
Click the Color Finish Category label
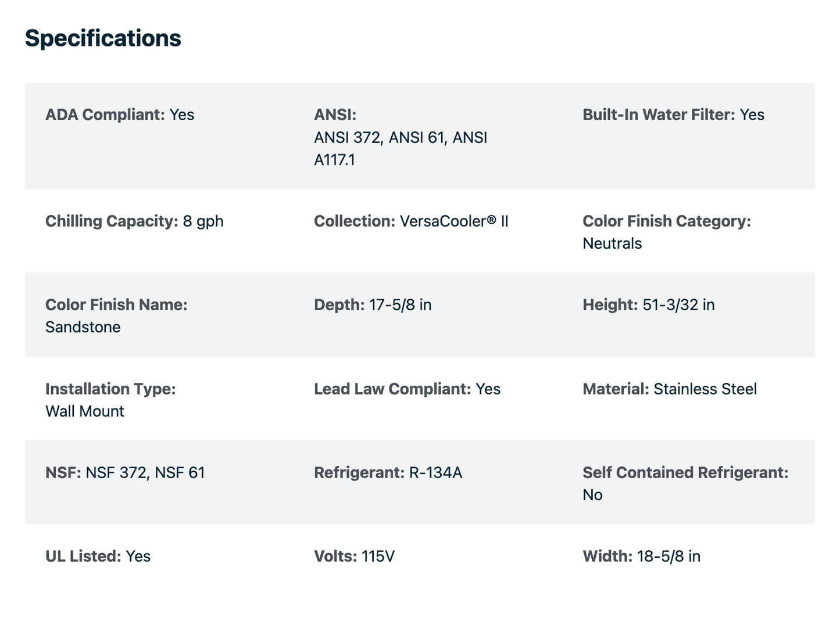click(667, 221)
